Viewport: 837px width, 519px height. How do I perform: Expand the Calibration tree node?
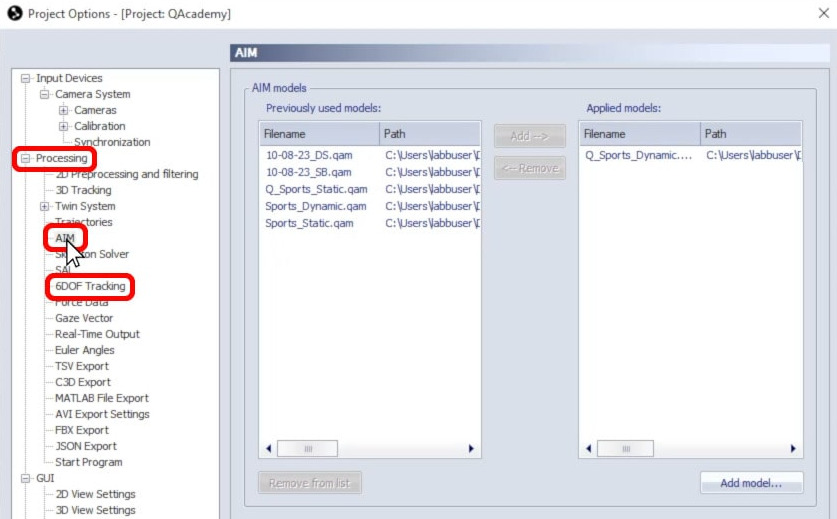point(64,126)
